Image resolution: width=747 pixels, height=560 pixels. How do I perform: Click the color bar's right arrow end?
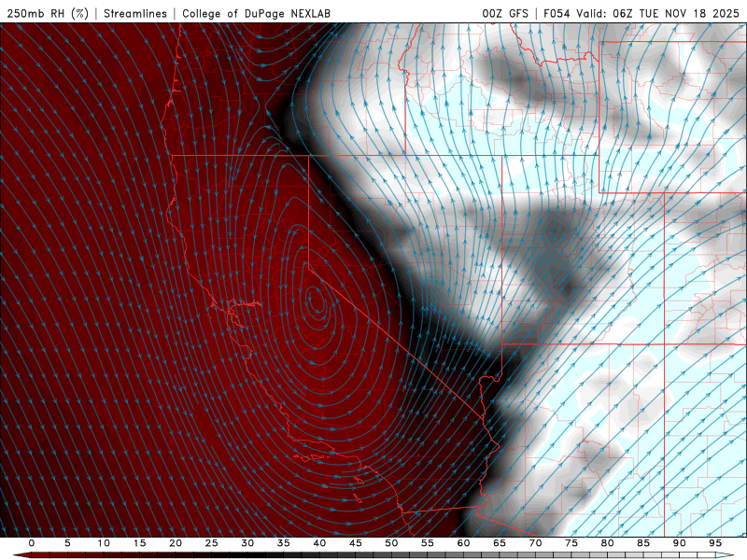click(x=725, y=555)
